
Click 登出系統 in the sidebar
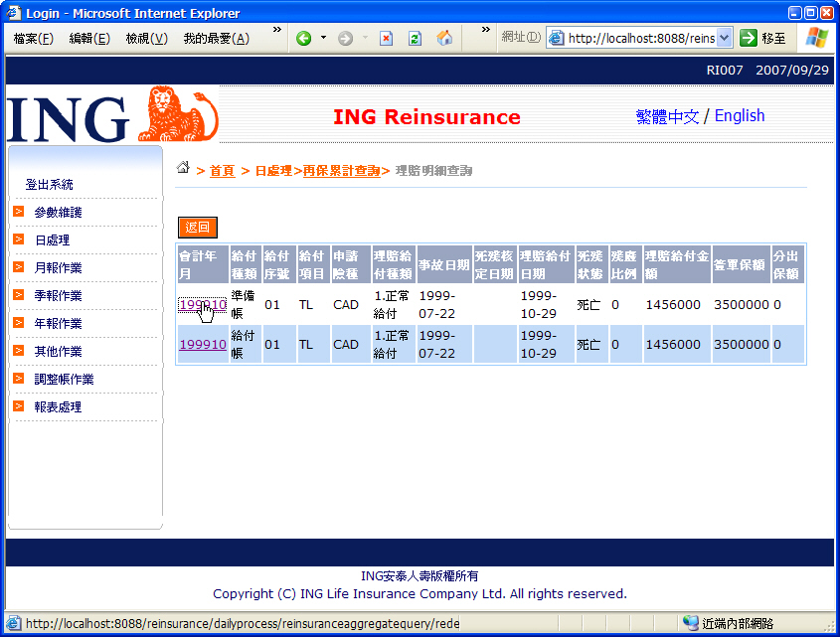coord(50,185)
